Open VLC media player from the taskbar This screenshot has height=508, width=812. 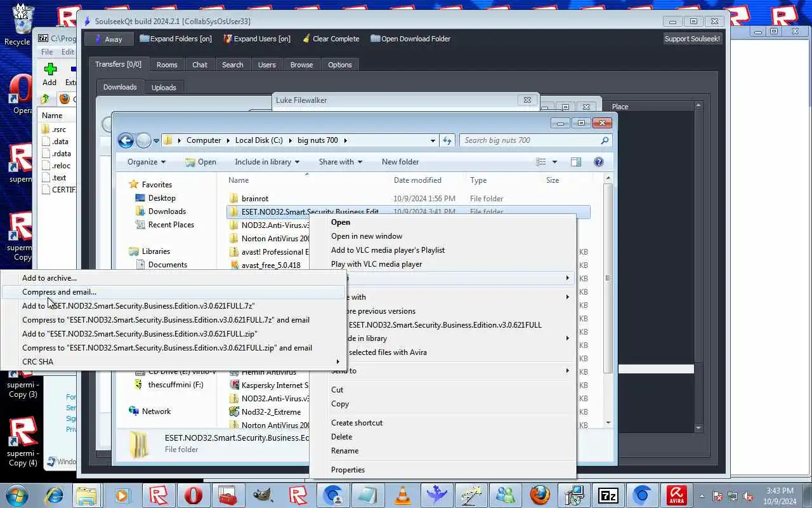(403, 495)
